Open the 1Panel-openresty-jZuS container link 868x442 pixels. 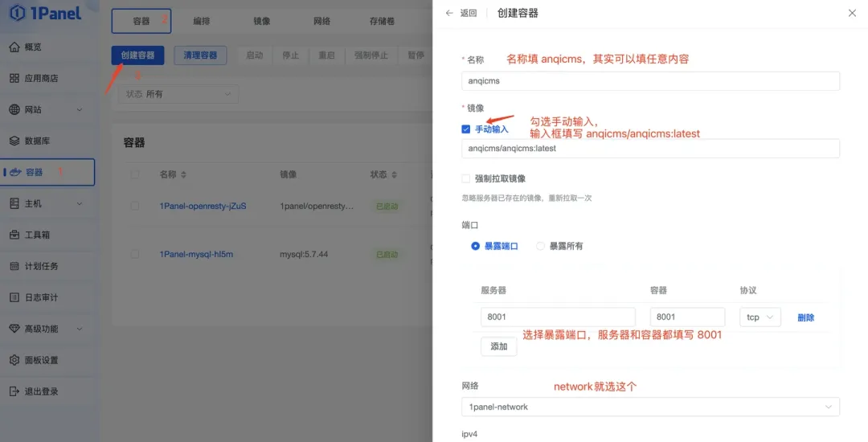pyautogui.click(x=203, y=206)
